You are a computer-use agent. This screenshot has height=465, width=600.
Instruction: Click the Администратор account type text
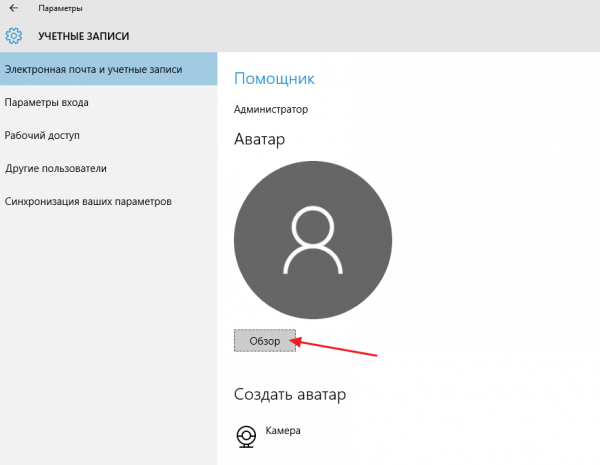point(271,109)
